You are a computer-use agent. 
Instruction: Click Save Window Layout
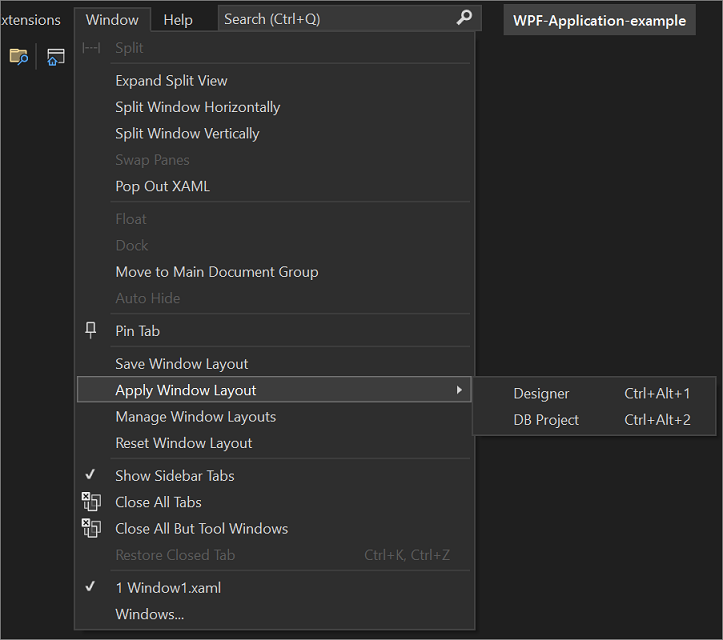pos(181,364)
